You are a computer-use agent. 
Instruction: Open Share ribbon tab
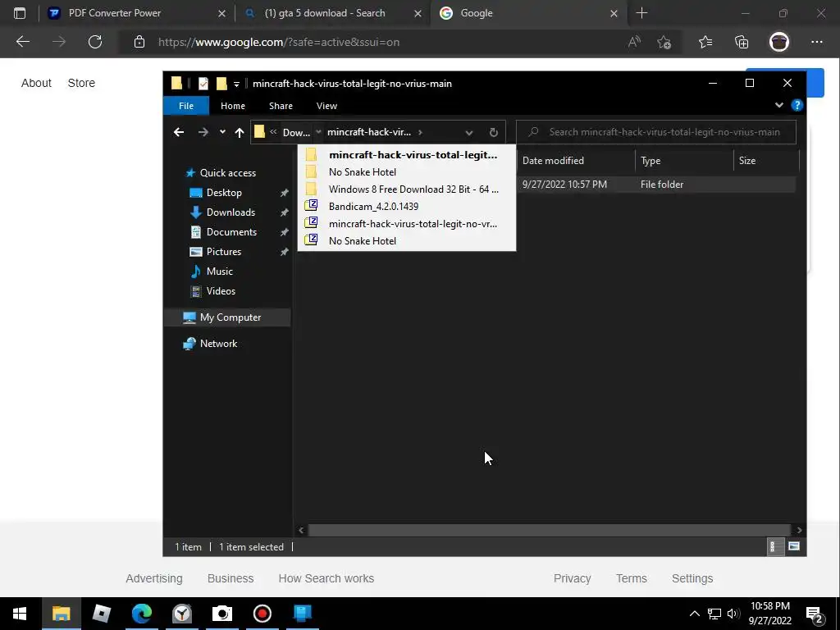[281, 106]
